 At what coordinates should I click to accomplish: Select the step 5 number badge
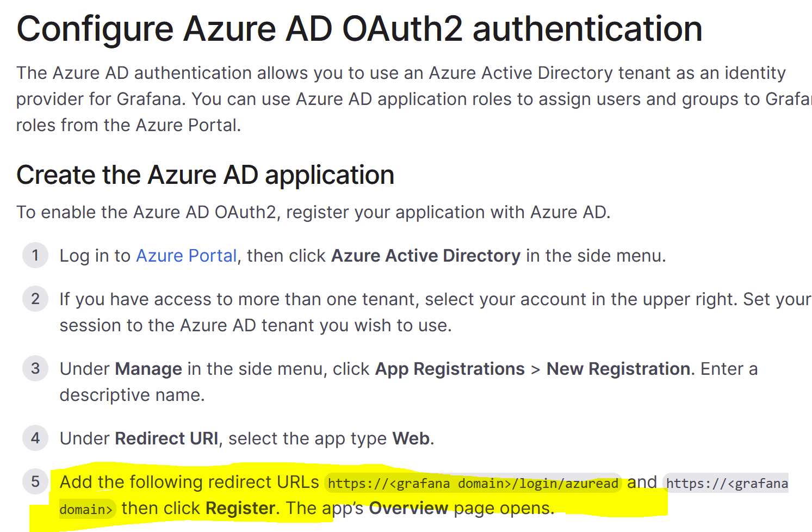(x=35, y=481)
